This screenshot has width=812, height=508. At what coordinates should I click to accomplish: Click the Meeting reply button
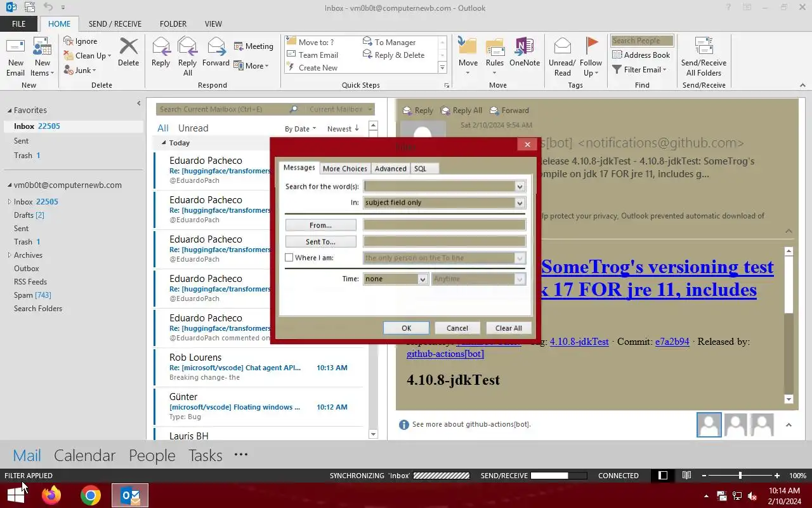tap(253, 46)
